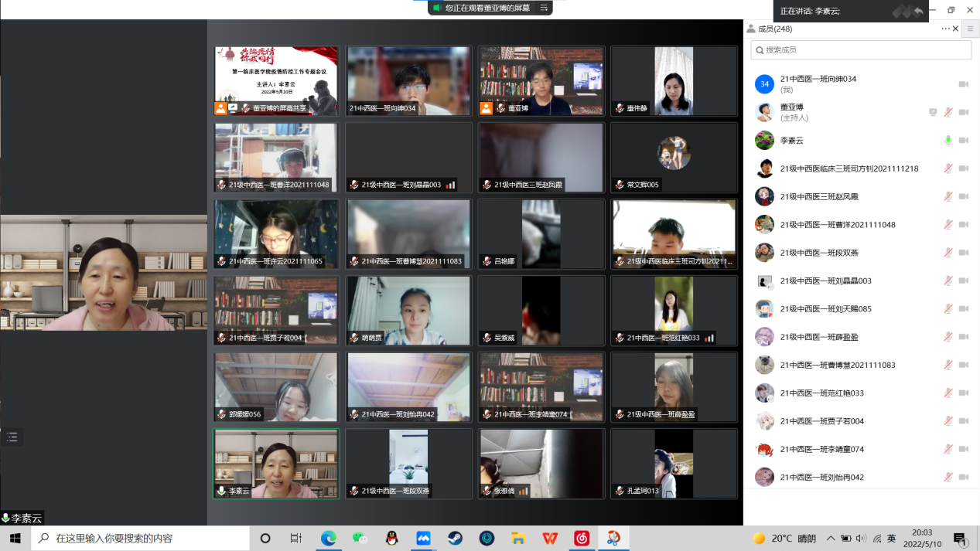This screenshot has width=980, height=551.
Task: Toggle the muted microphone icon for 董亚博
Action: click(x=948, y=112)
